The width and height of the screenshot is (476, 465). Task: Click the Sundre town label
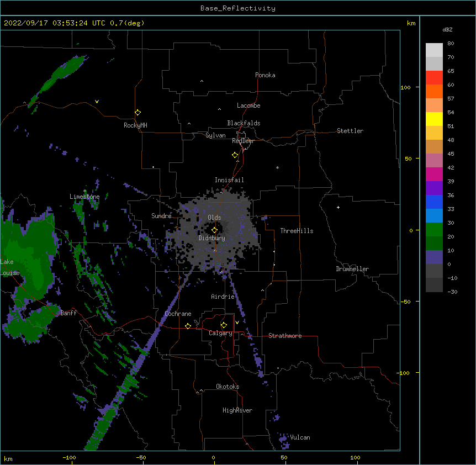pos(161,216)
